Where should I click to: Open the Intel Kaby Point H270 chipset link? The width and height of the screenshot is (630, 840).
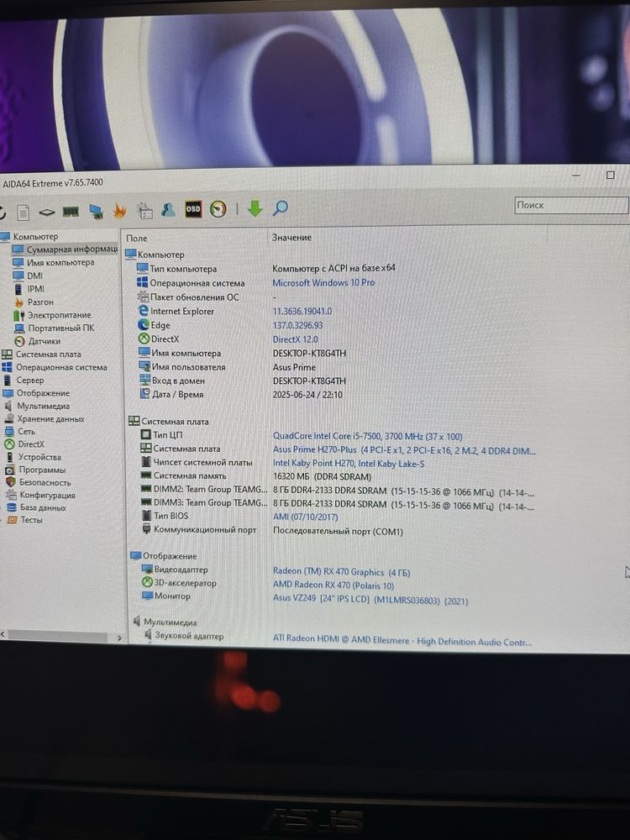349,464
